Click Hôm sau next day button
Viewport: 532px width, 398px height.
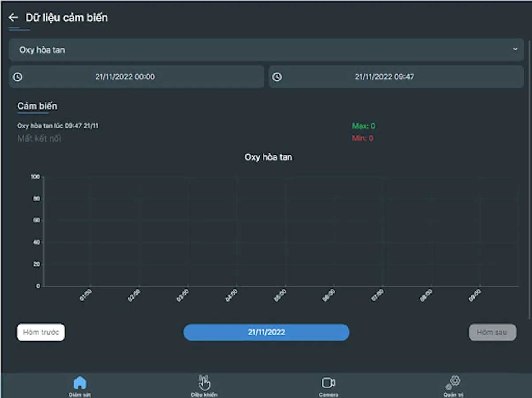[492, 332]
